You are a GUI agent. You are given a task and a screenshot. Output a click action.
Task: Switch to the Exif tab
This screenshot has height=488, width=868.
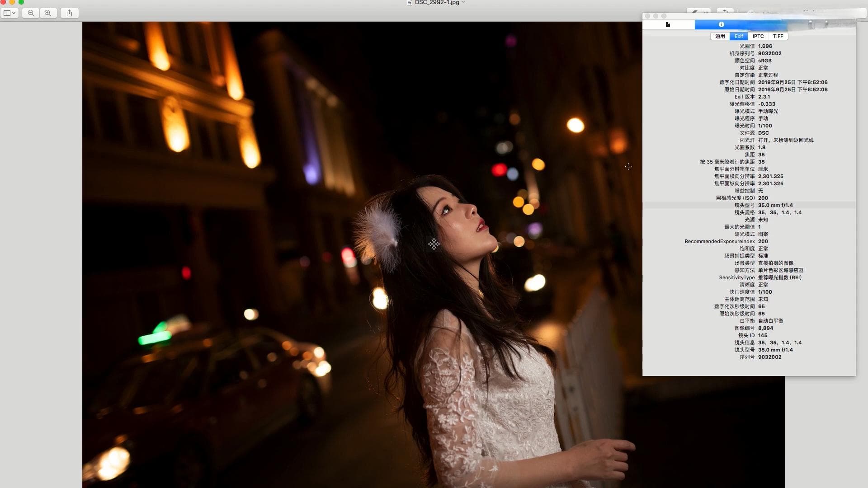click(x=739, y=36)
